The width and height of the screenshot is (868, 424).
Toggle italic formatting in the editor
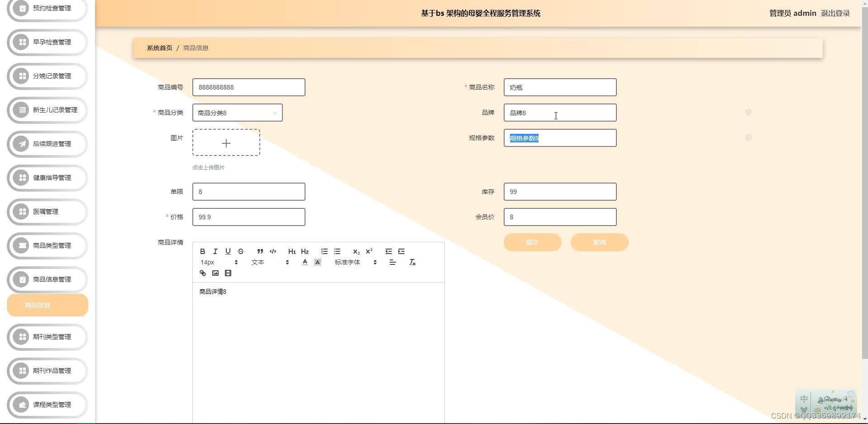215,251
